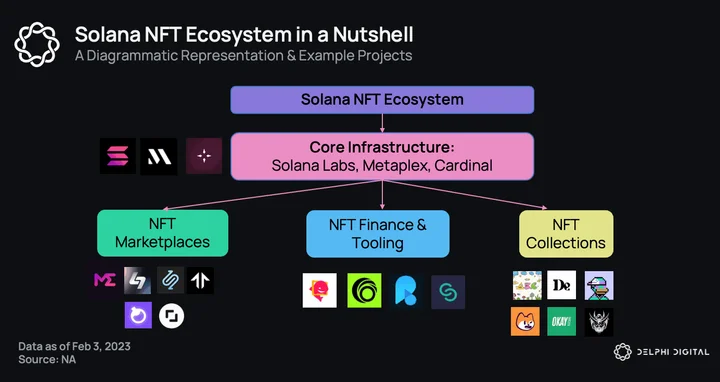Select the NFT Marketplaces green box
Screen dimensions: 720x382
coord(163,233)
